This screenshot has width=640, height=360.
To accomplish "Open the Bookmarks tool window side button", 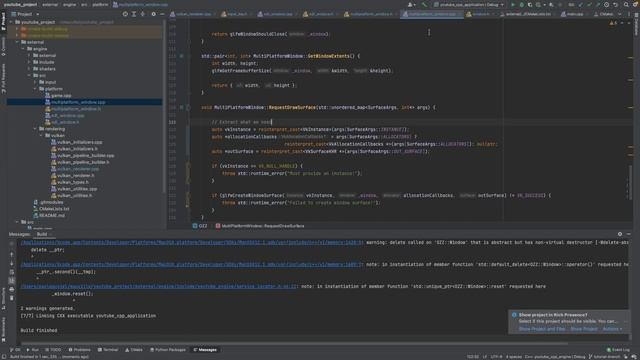I will (x=3, y=330).
